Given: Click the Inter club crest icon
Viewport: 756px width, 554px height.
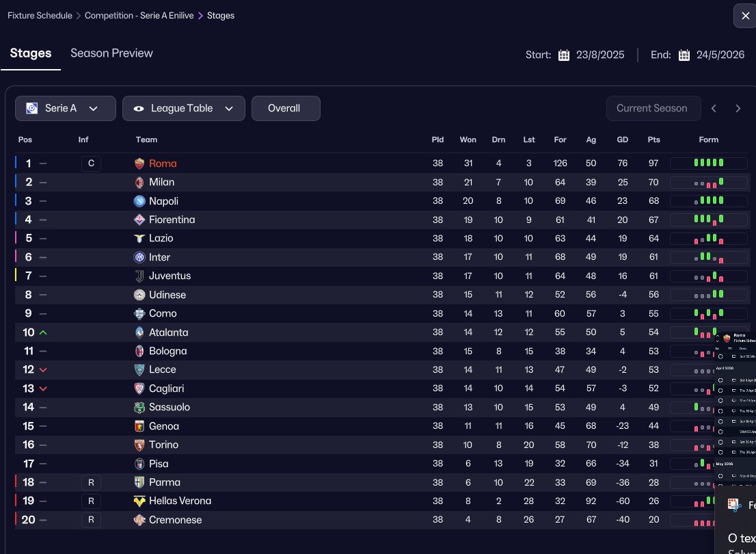Looking at the screenshot, I should coord(139,257).
